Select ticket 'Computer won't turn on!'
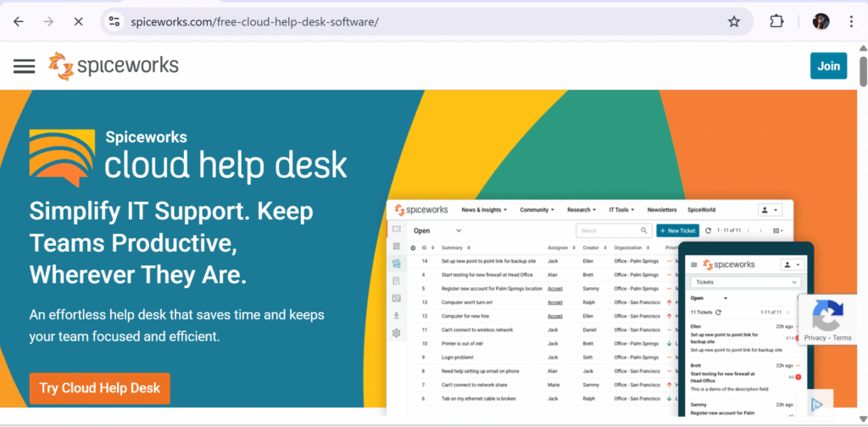 coord(467,302)
